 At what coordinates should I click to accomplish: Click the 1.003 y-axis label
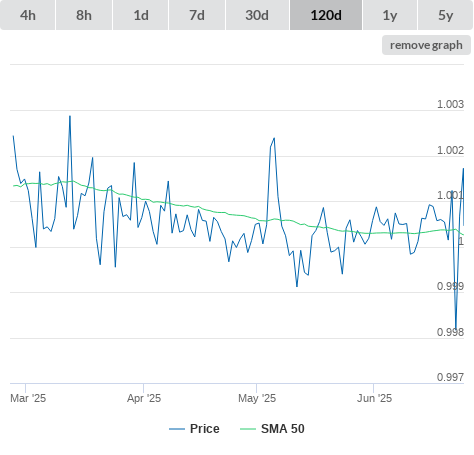pos(450,104)
